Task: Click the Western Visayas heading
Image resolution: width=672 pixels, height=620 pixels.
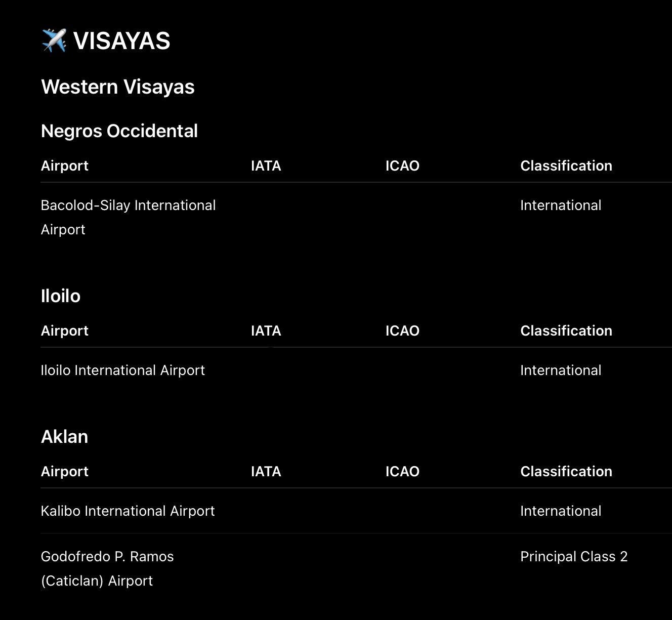Action: click(118, 87)
